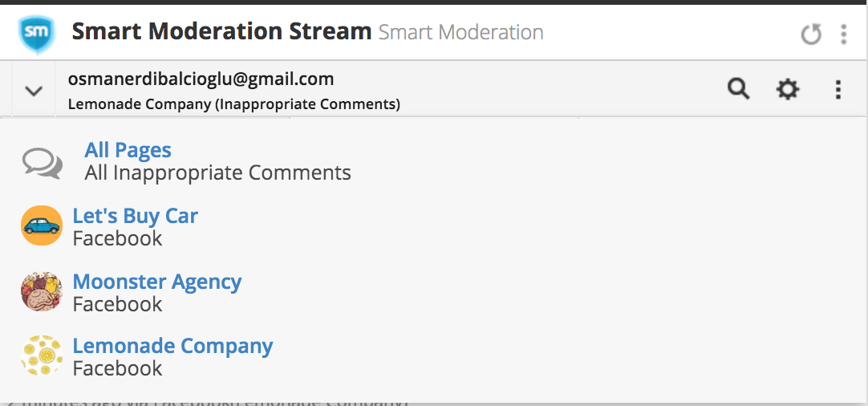The height and width of the screenshot is (406, 868).
Task: Open search with the magnifier icon
Action: pos(739,89)
